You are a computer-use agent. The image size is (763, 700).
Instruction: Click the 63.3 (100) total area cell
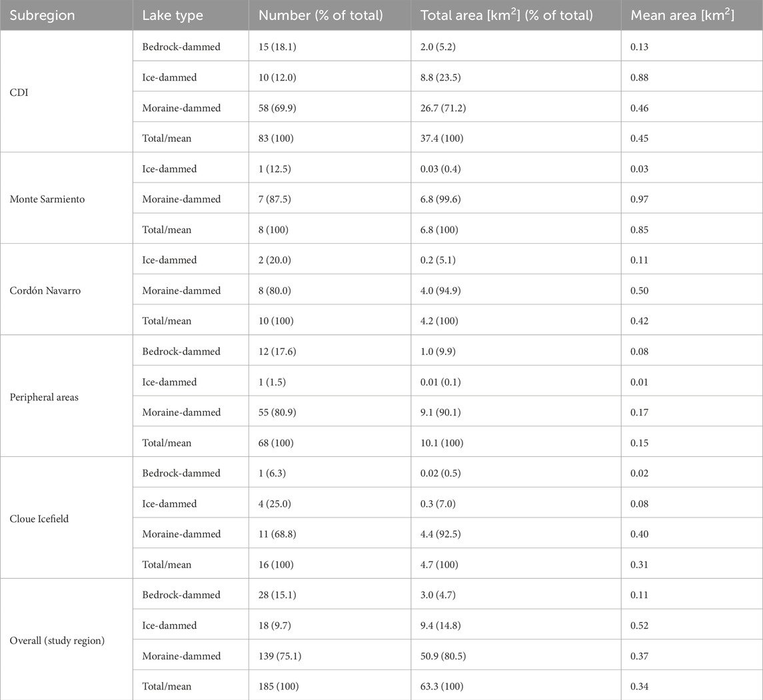coord(442,686)
